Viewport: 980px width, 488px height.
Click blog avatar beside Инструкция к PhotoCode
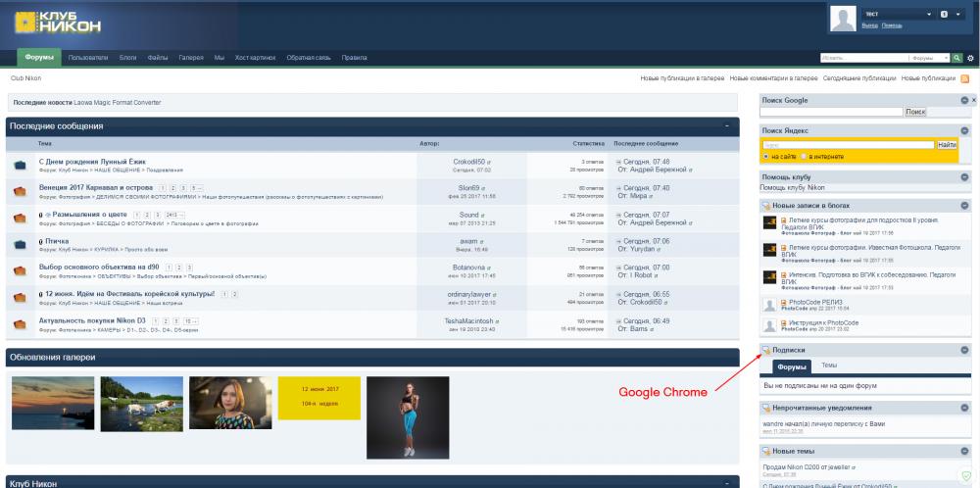770,325
